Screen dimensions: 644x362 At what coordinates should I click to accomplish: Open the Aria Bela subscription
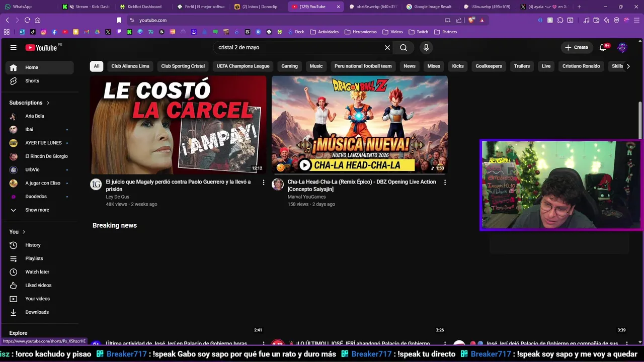[x=40, y=116]
